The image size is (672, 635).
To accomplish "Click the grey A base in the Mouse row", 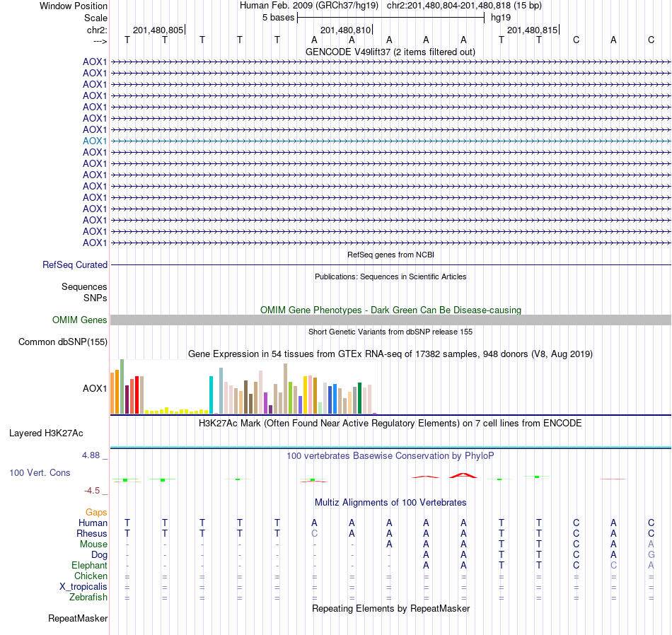I will (651, 544).
